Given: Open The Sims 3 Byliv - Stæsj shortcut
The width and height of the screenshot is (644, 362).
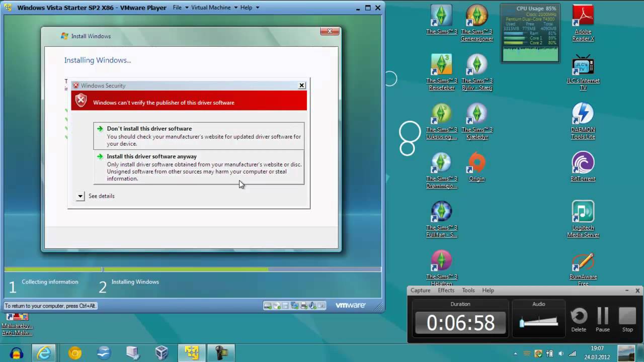Looking at the screenshot, I should pos(476,72).
